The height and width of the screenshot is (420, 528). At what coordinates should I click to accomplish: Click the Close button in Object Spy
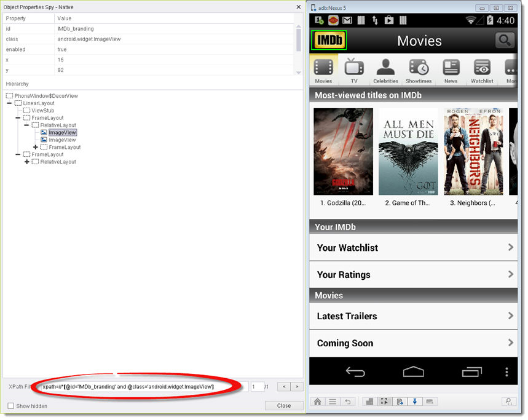coord(283,406)
